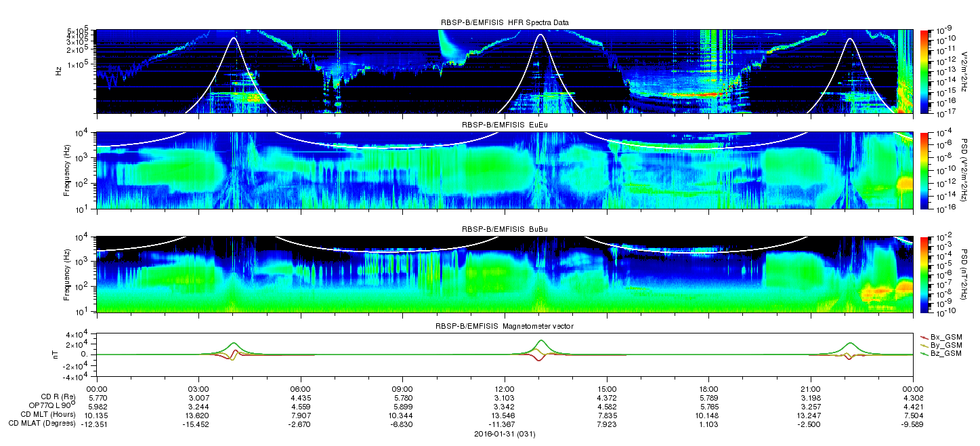Click the 2016-01-31 (031) date label
The image size is (980, 446).
505,432
